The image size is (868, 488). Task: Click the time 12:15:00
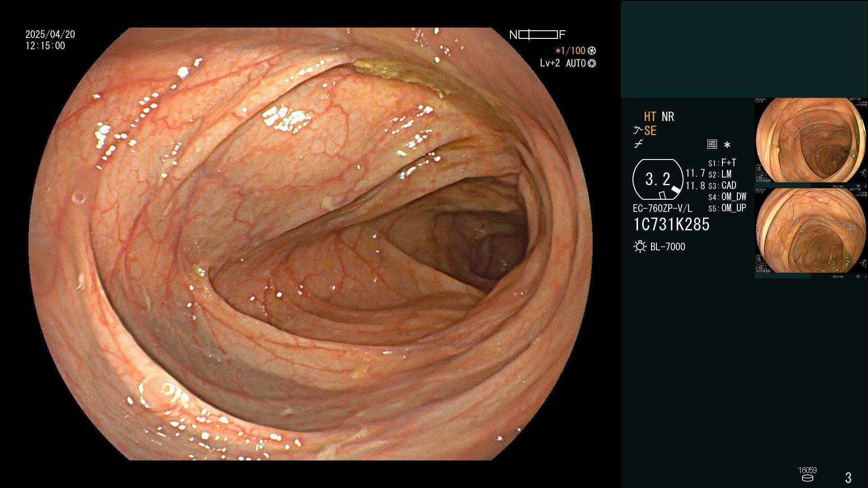[45, 46]
